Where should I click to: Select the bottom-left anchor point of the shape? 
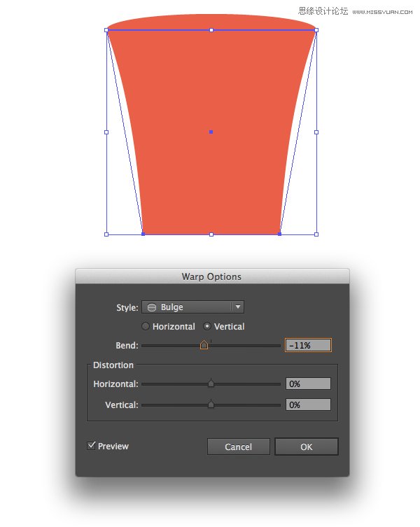(143, 234)
